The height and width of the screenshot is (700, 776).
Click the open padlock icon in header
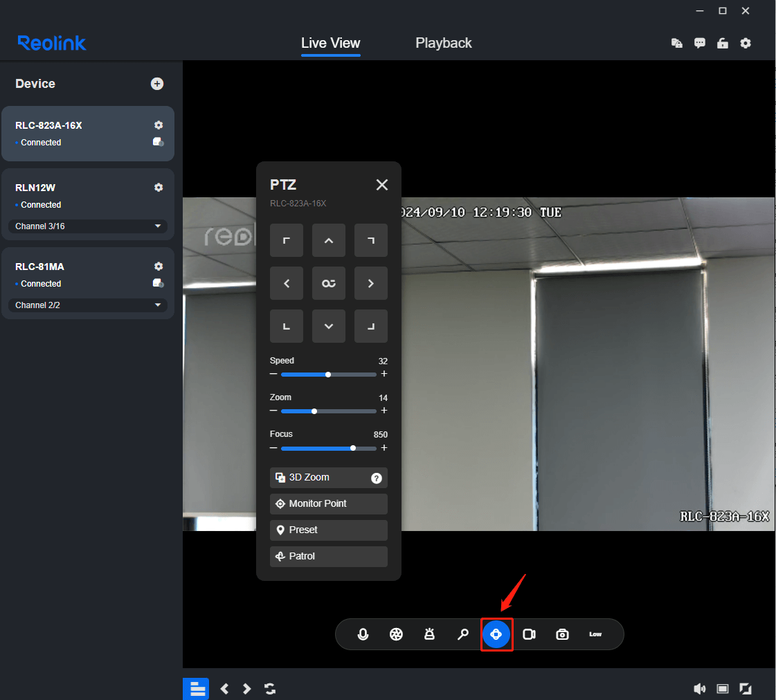(723, 43)
